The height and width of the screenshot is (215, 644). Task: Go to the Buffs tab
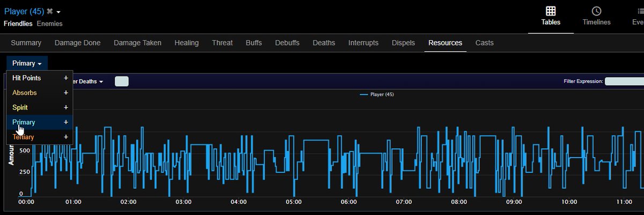point(254,43)
